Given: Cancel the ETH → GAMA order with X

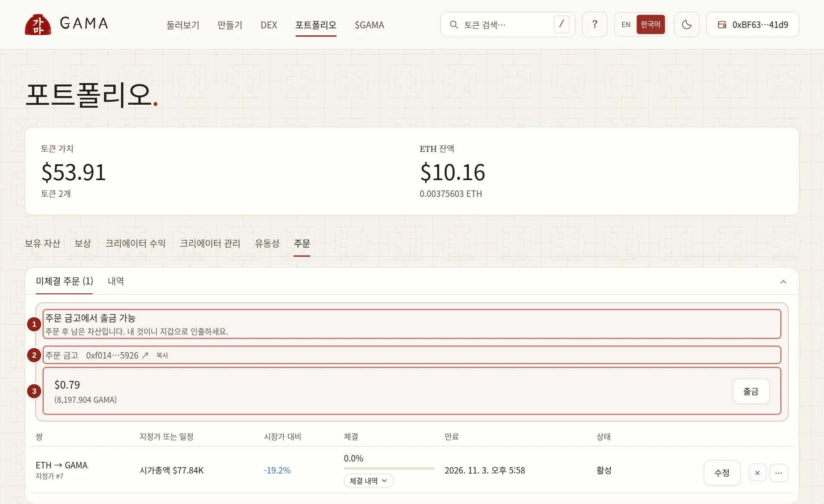Looking at the screenshot, I should (x=757, y=473).
